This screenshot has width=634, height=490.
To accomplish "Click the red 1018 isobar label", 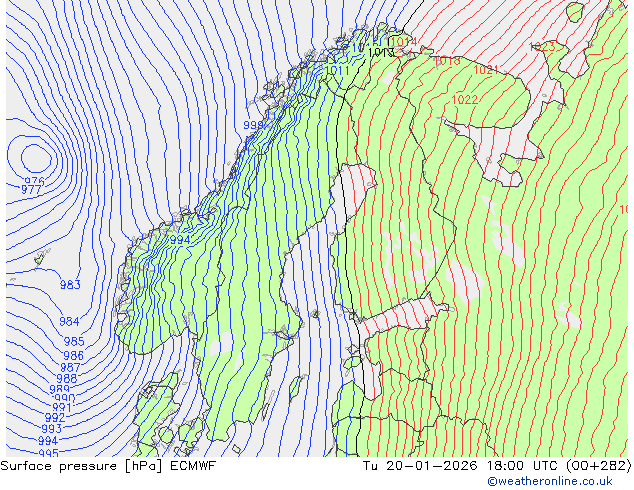I will tap(447, 61).
